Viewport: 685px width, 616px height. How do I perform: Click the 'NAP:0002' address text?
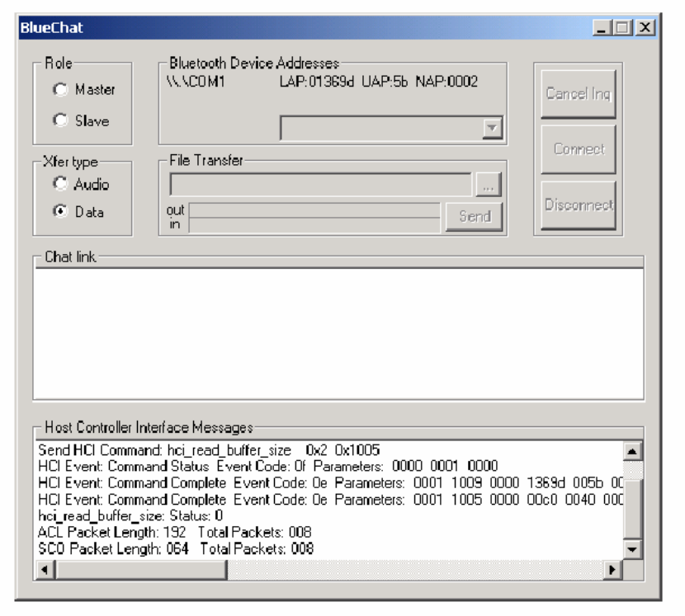pos(446,82)
